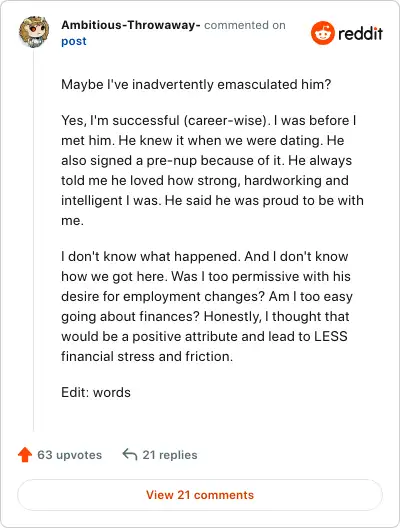The height and width of the screenshot is (528, 400).
Task: Click the word 'LESS' in the comment
Action: 330,336
